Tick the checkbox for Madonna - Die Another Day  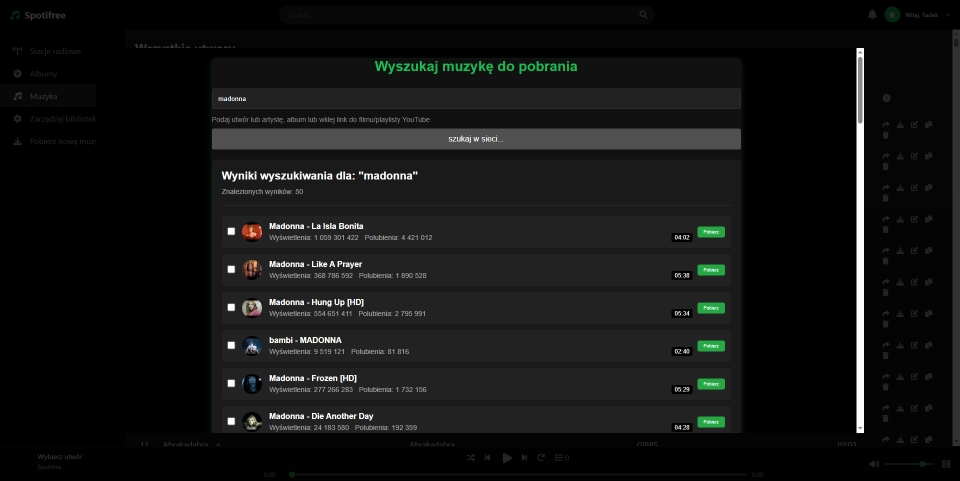point(231,421)
